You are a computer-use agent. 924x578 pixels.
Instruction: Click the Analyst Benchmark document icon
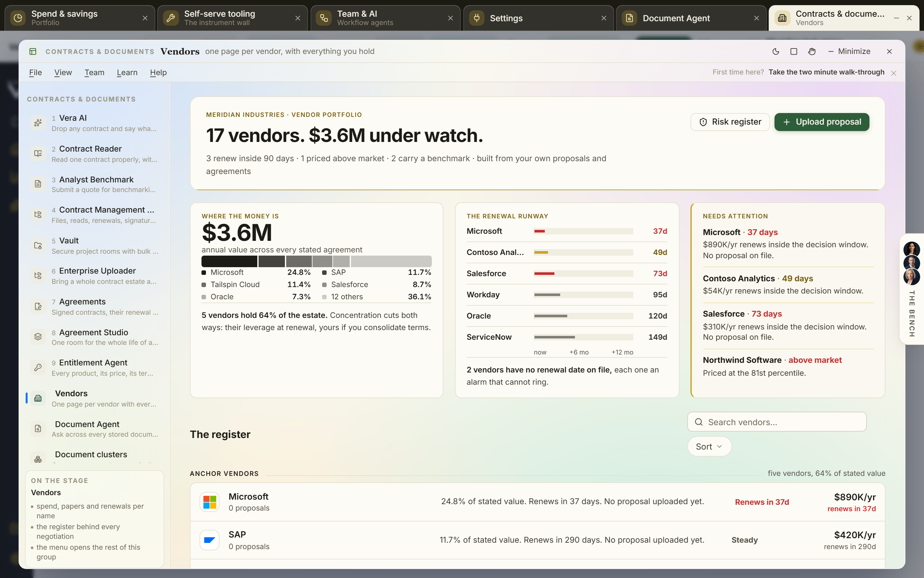pyautogui.click(x=38, y=184)
